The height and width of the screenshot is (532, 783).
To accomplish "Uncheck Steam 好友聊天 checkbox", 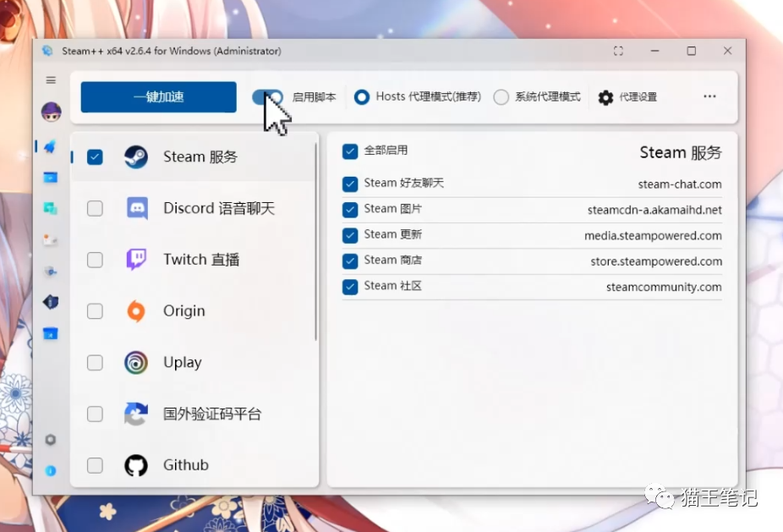I will point(350,184).
